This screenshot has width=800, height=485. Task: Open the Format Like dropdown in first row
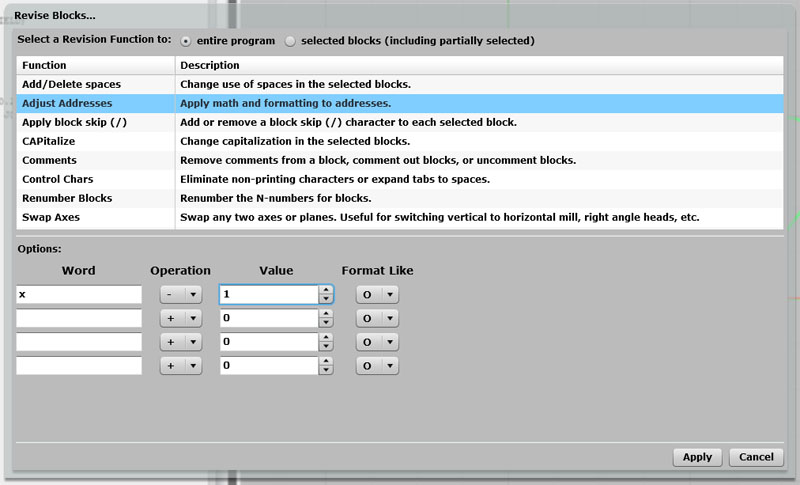coord(377,294)
